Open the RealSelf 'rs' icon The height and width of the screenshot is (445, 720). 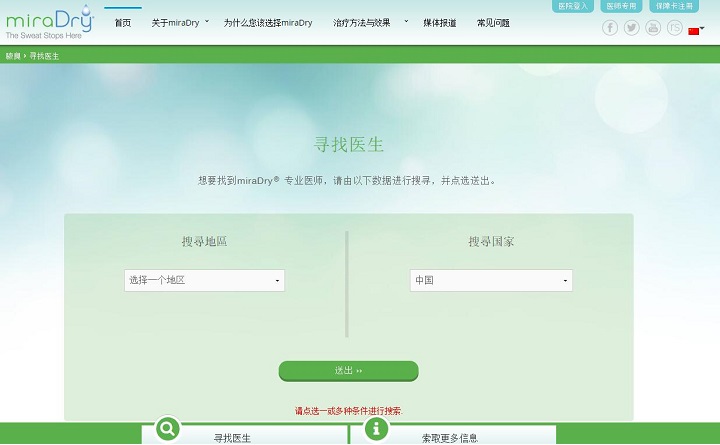tap(675, 28)
